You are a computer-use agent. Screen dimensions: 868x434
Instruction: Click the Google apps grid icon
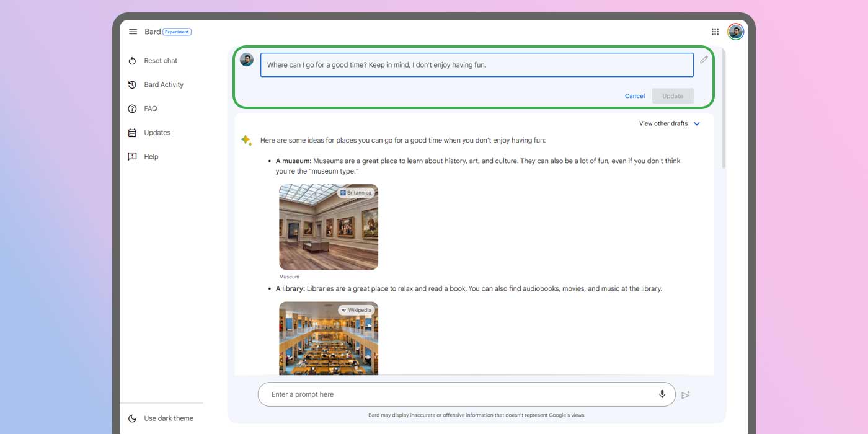(715, 32)
